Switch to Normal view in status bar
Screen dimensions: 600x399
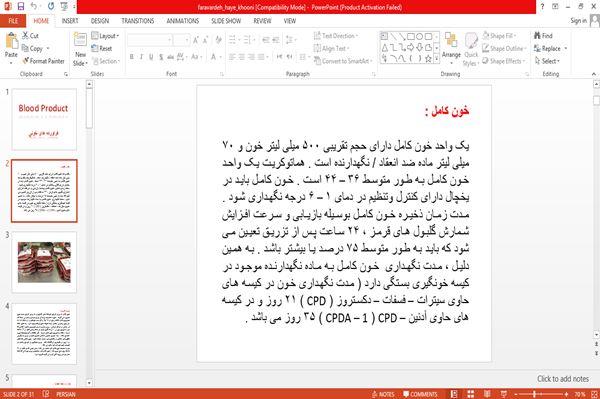click(454, 394)
